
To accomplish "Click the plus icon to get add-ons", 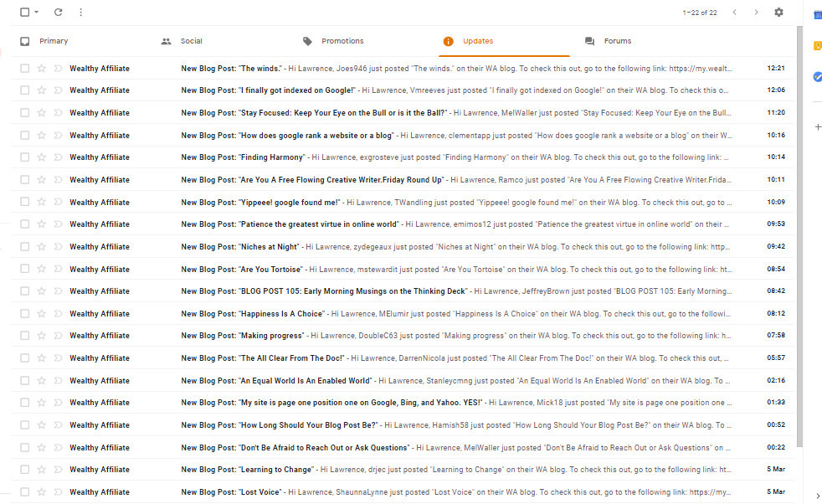I will pos(818,127).
